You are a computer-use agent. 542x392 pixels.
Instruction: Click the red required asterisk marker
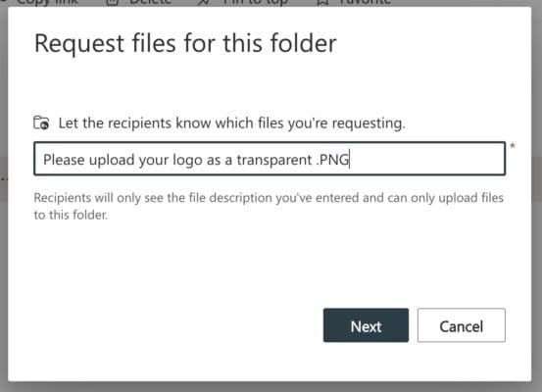pyautogui.click(x=513, y=146)
